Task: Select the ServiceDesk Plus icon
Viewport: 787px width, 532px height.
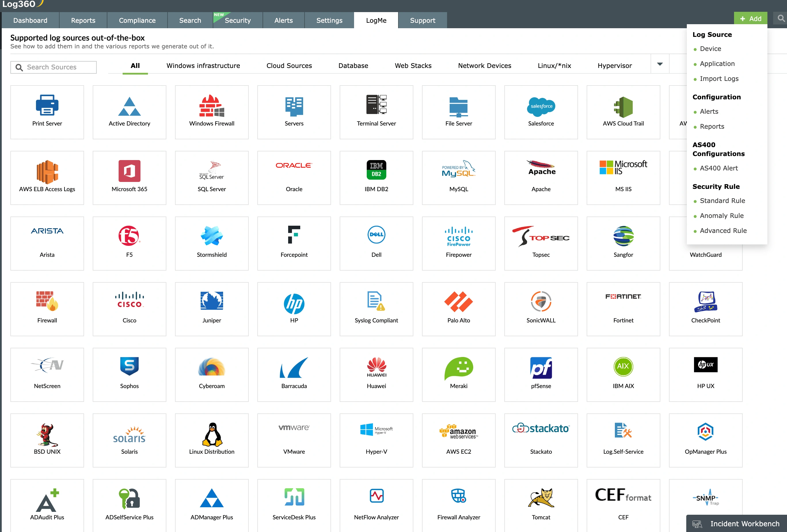Action: (x=294, y=497)
